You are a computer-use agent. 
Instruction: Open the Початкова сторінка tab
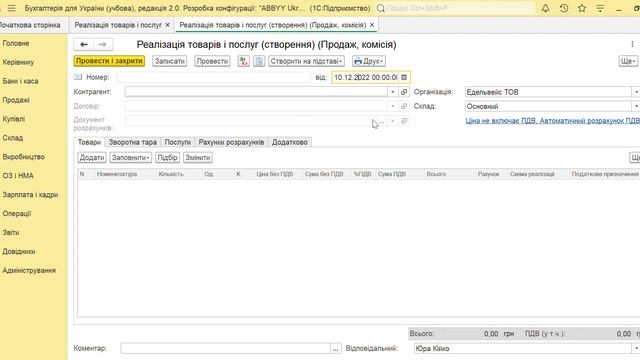pos(30,25)
